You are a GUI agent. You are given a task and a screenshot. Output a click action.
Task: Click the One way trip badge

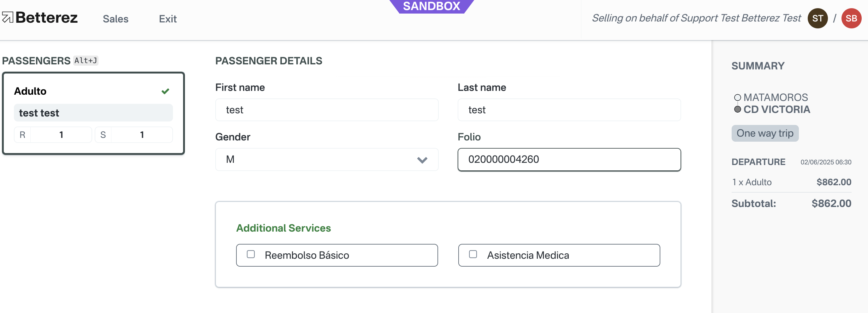tap(764, 133)
